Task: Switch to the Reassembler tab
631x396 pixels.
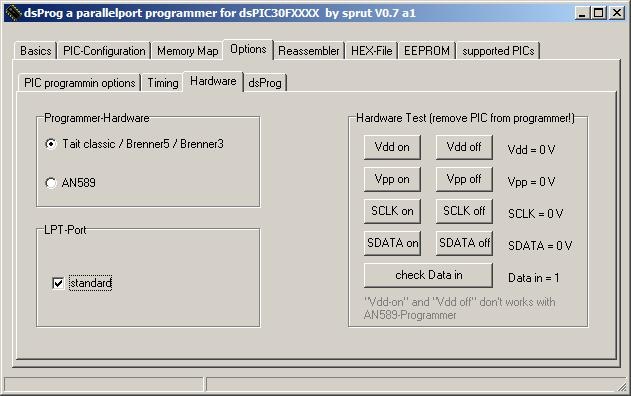Action: (x=309, y=51)
